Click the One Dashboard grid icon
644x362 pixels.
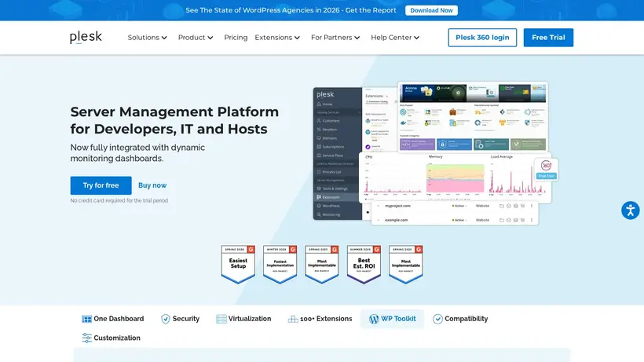(86, 319)
